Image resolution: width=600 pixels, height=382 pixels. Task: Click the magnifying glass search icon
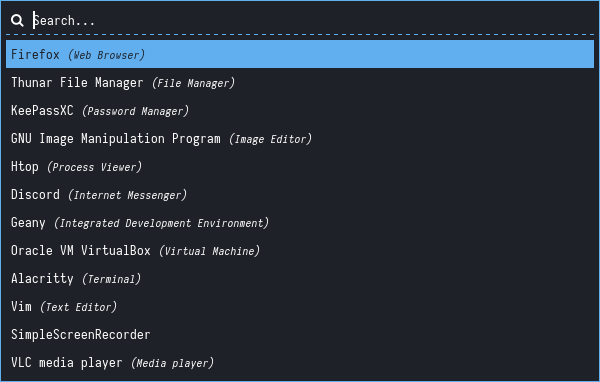coord(17,20)
